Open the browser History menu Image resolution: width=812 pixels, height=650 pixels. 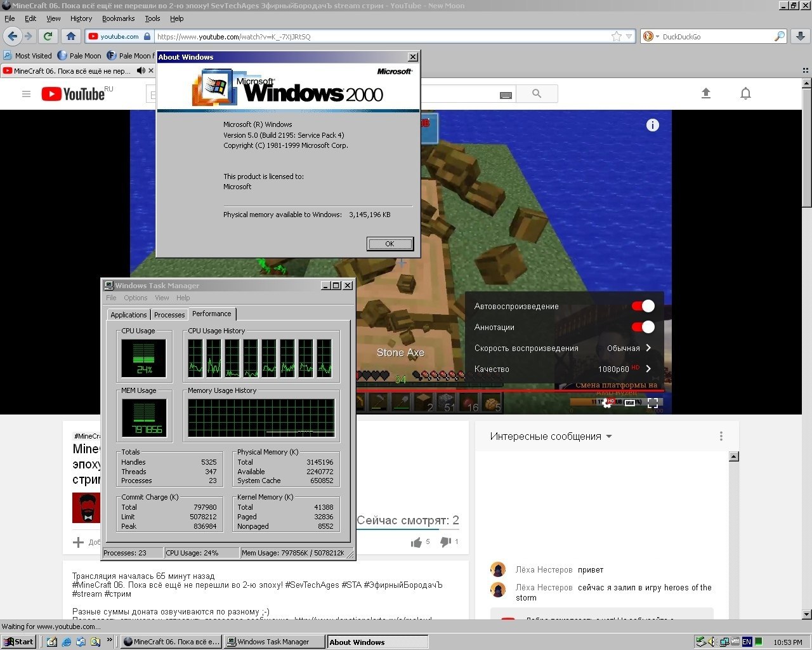(81, 18)
